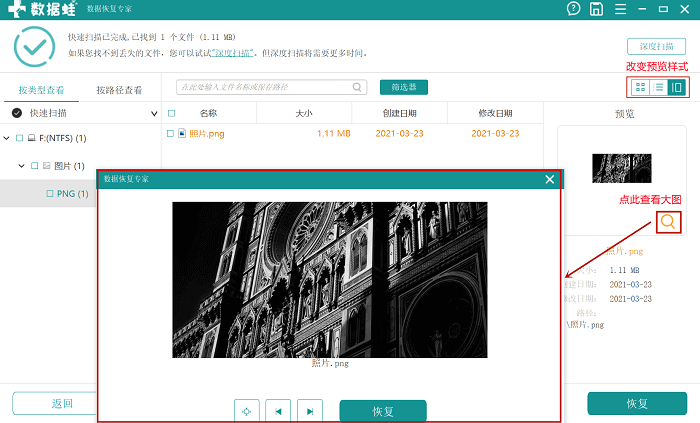The height and width of the screenshot is (423, 700).
Task: Switch to 按路径查看 tab
Action: [119, 90]
